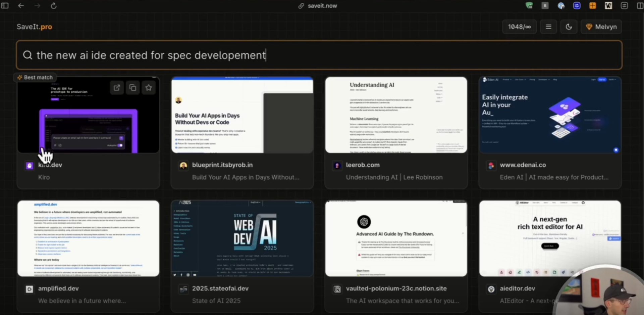Star kiro.dev as a favorite
644x315 pixels.
[x=149, y=88]
